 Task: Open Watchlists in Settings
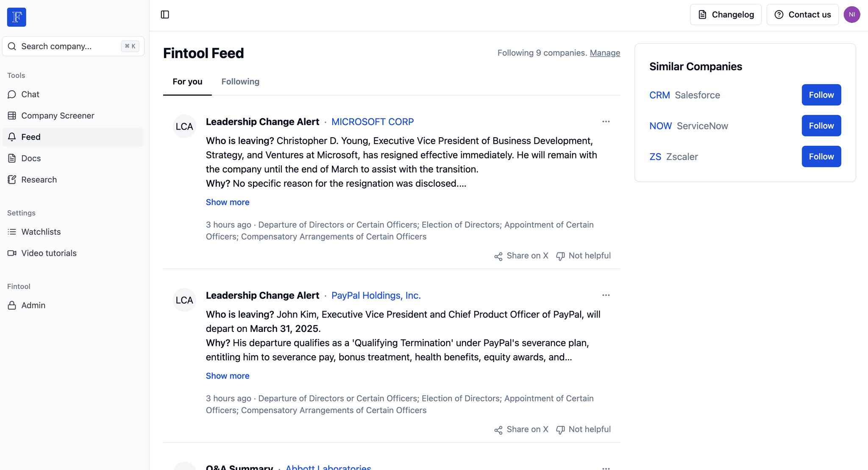point(41,232)
